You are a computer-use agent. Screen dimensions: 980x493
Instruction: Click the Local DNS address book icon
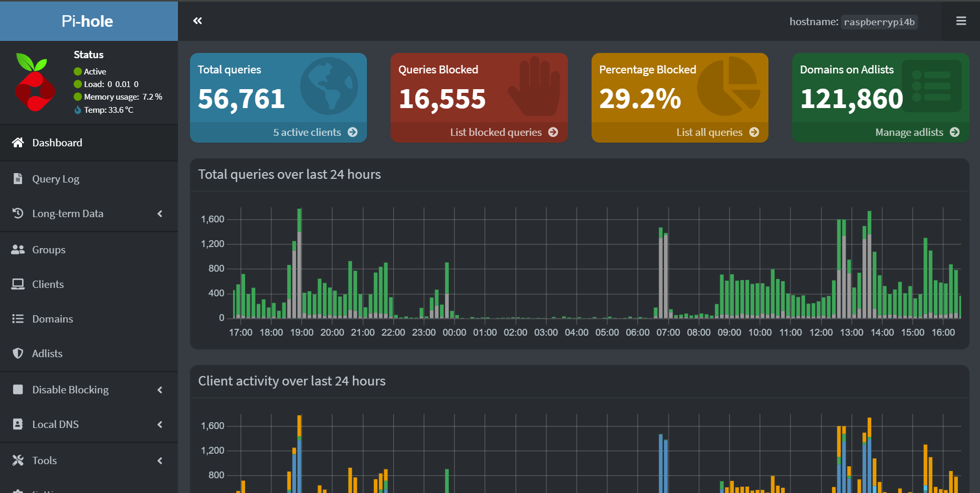point(18,424)
